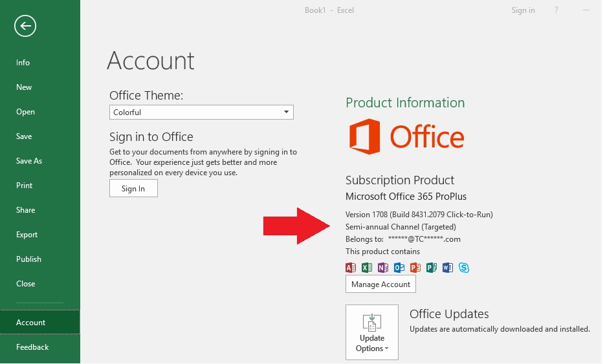Viewport: 605px width, 364px height.
Task: Click the back arrow circle icon
Action: coord(25,26)
